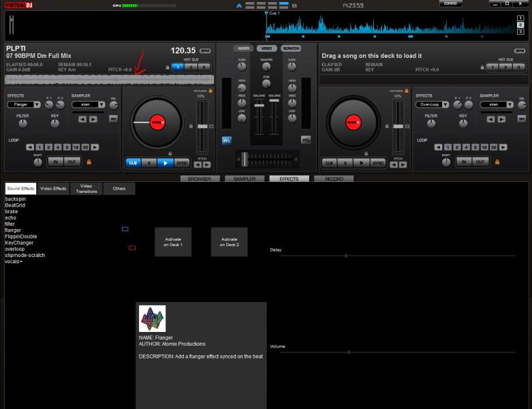Set loop OUT point on left deck
The height and width of the screenshot is (409, 532).
pos(72,162)
